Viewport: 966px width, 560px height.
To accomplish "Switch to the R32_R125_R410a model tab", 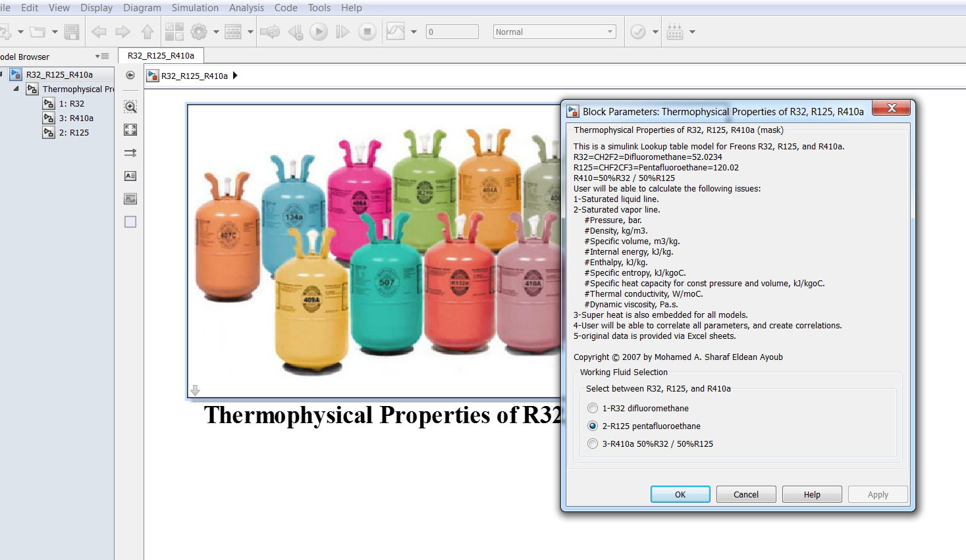I will coord(161,56).
